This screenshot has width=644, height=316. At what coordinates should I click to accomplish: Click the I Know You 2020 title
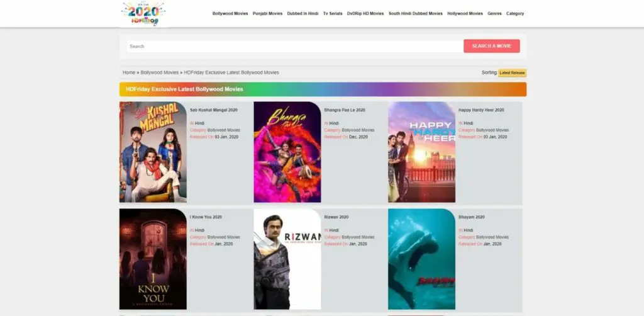tap(206, 217)
